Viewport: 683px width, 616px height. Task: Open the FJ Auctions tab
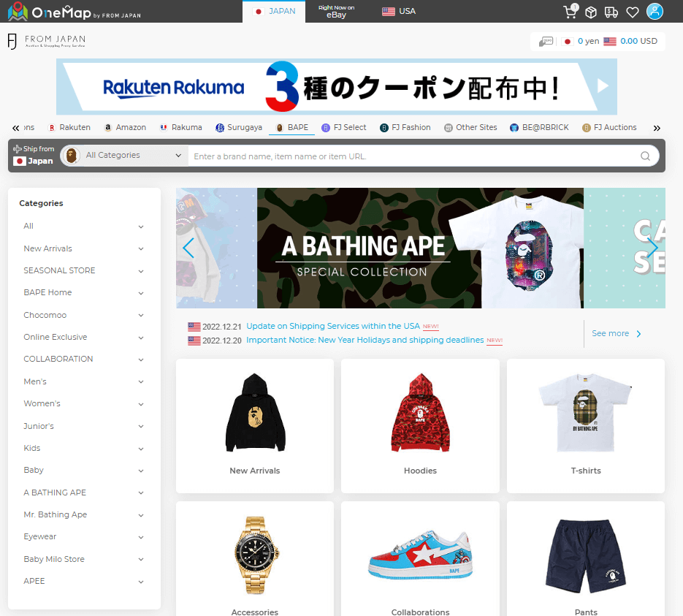pyautogui.click(x=609, y=128)
